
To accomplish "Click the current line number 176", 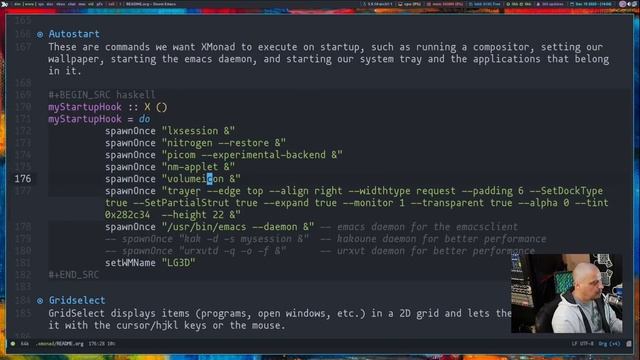I will click(x=23, y=179).
